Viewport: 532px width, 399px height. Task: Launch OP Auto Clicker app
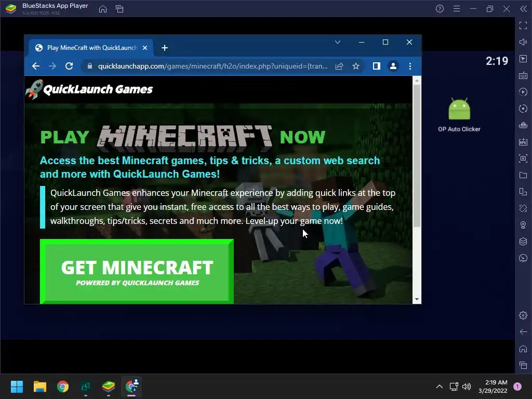pyautogui.click(x=459, y=114)
